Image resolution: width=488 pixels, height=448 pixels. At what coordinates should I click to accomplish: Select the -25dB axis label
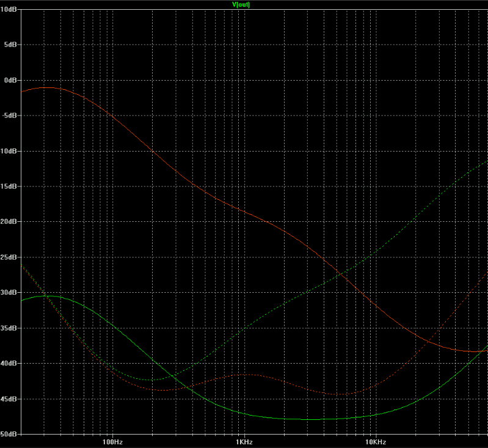9,257
